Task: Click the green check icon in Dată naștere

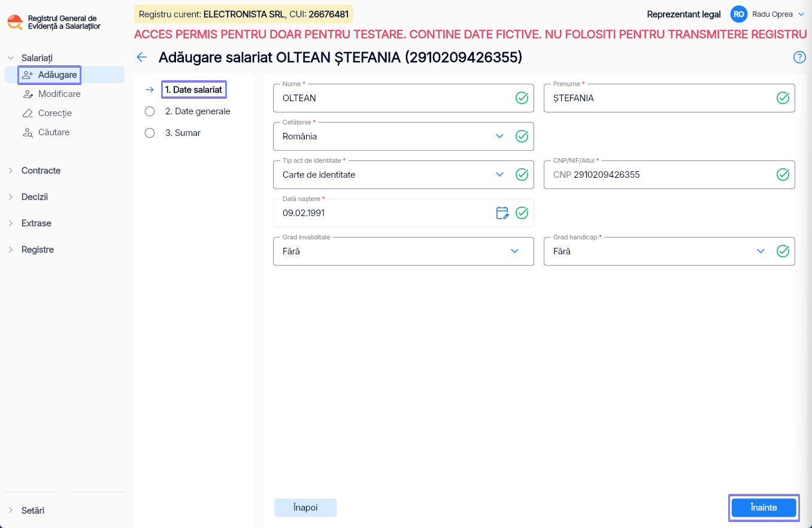Action: [x=522, y=213]
